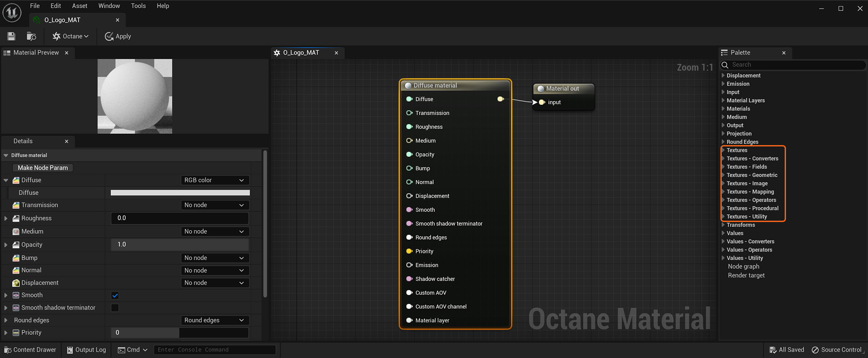Click the Apply button

coord(118,36)
